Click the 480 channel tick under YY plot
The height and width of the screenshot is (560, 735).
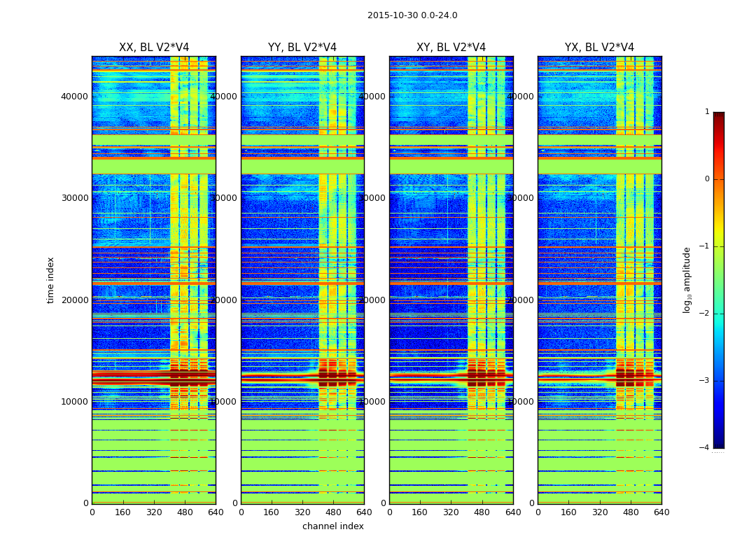click(x=333, y=512)
